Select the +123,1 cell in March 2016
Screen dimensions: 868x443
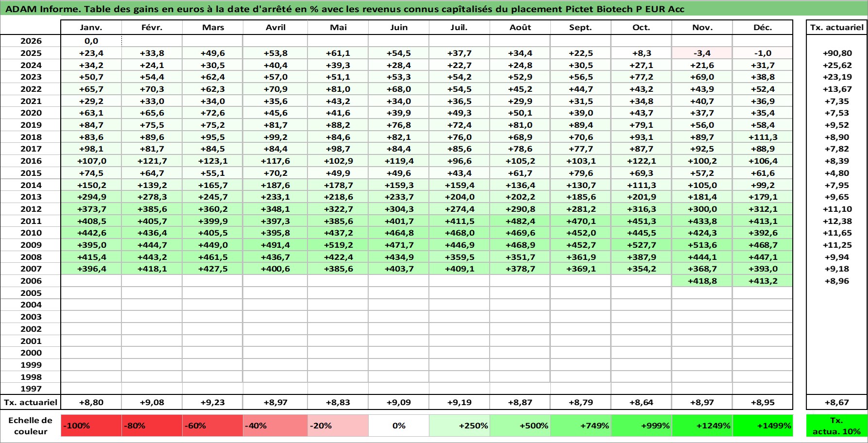[213, 161]
